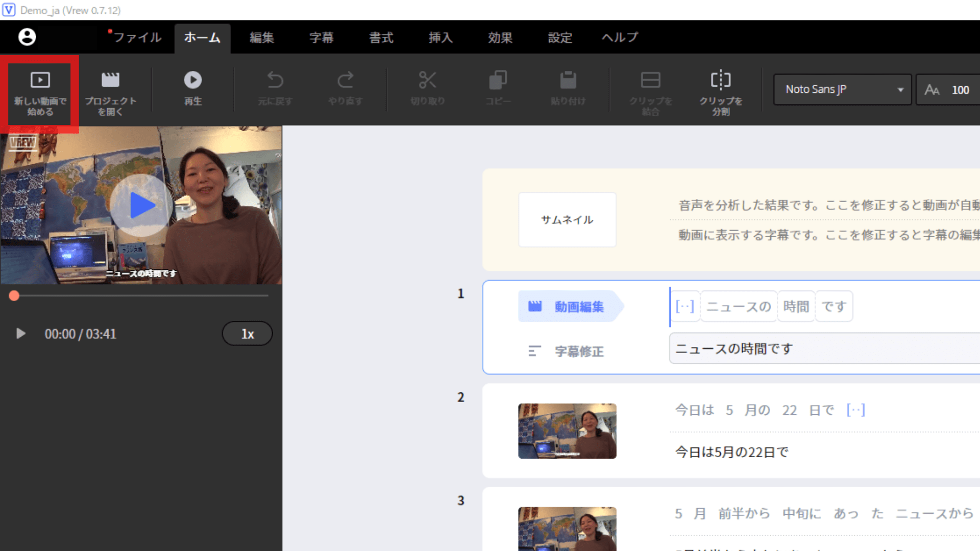
Task: Click the split clip icon
Action: pos(720,80)
